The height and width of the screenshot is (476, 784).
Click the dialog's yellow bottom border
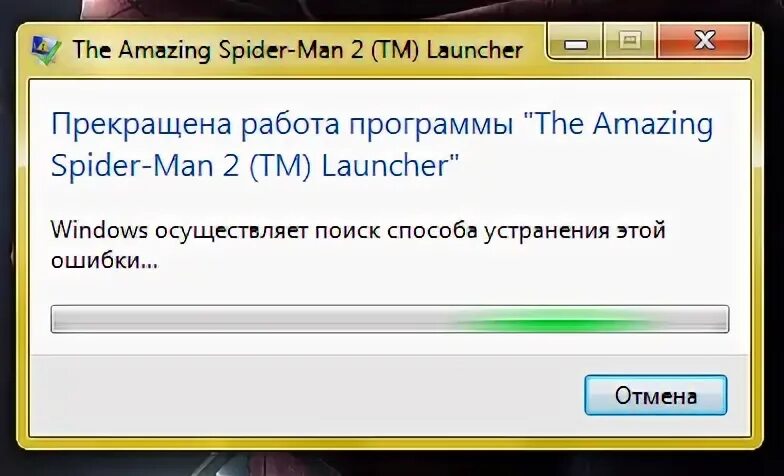pyautogui.click(x=390, y=442)
